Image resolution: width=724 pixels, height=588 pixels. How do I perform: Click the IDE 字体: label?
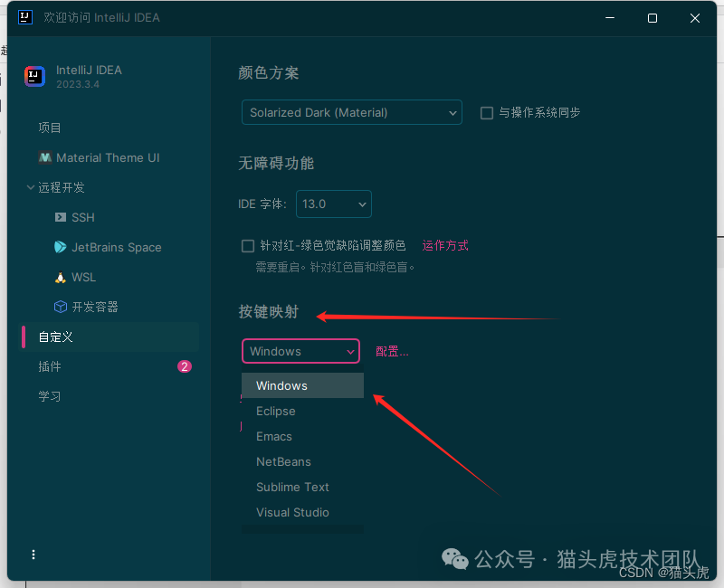tap(262, 204)
